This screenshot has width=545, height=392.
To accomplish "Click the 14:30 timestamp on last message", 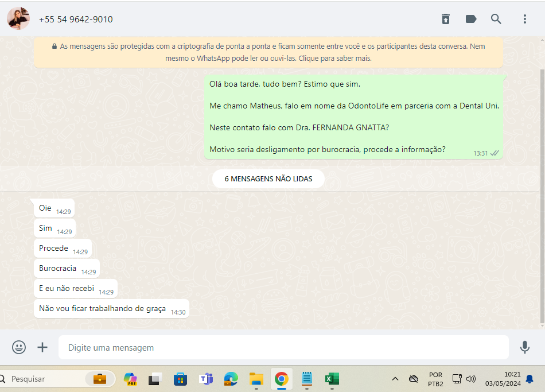I will point(178,312).
